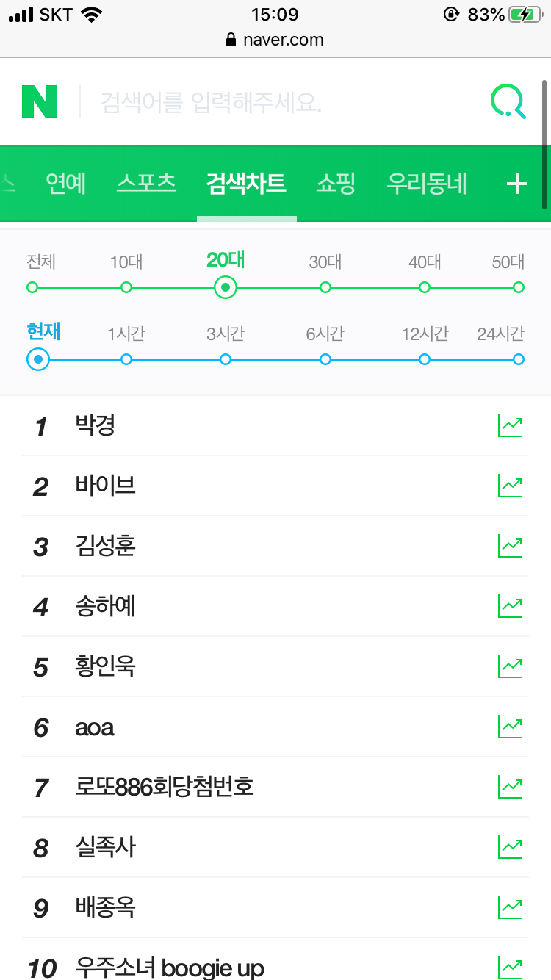Open search result for 로또886회당첨번호
This screenshot has width=551, height=980.
165,788
